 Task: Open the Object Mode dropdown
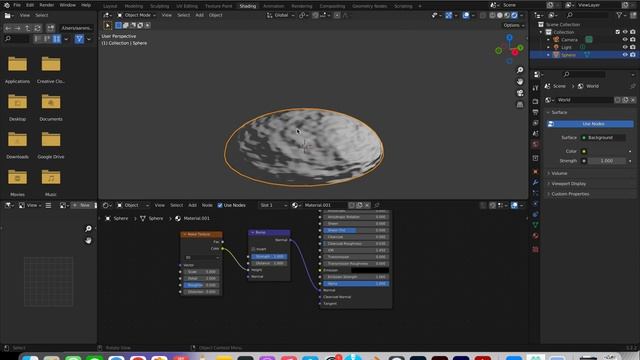click(137, 15)
